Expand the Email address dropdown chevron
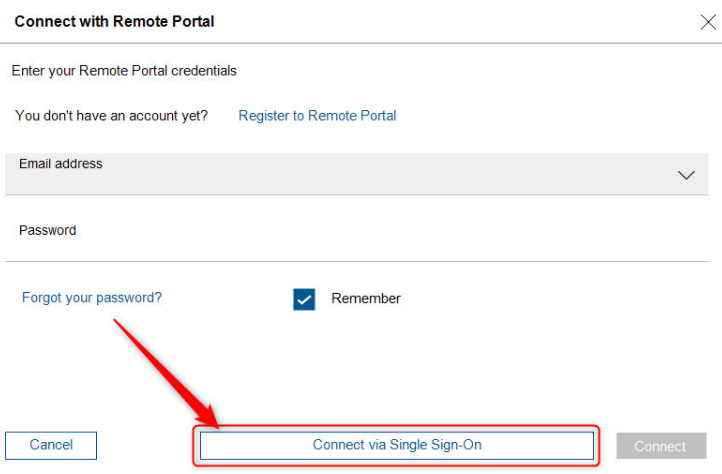 click(686, 175)
